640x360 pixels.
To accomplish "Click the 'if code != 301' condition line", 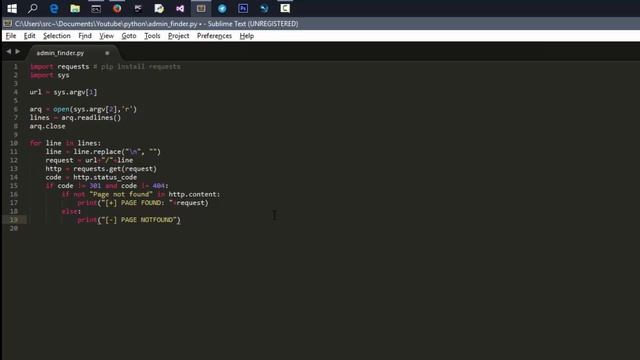I will [x=107, y=186].
